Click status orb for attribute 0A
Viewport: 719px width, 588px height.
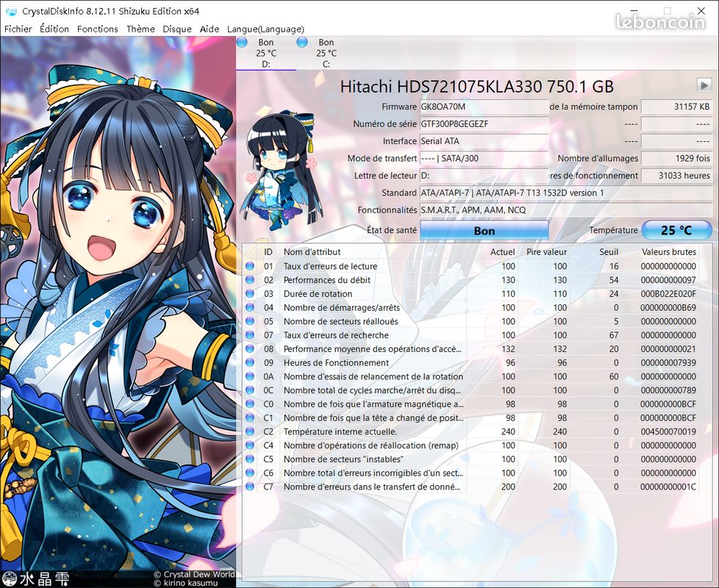(x=250, y=376)
